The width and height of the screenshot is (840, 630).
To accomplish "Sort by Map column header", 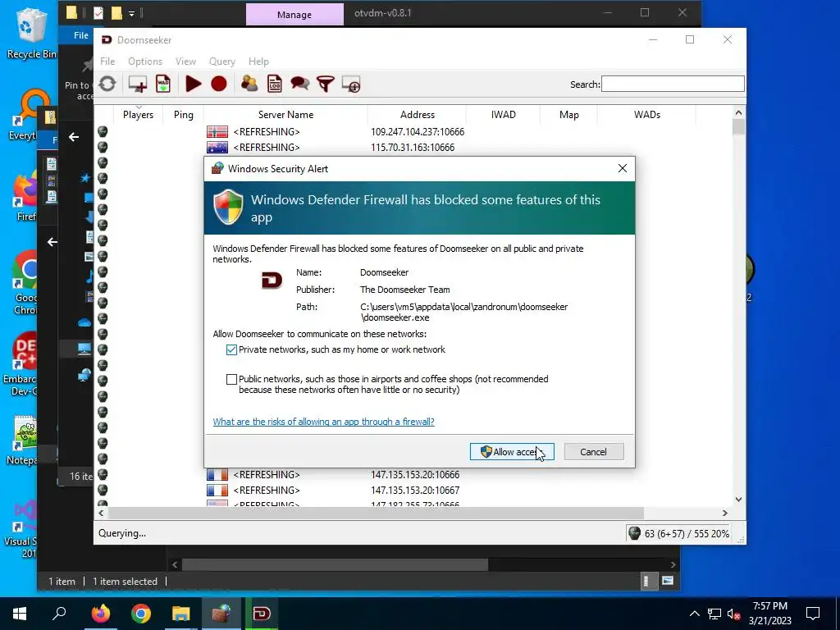I will 569,115.
